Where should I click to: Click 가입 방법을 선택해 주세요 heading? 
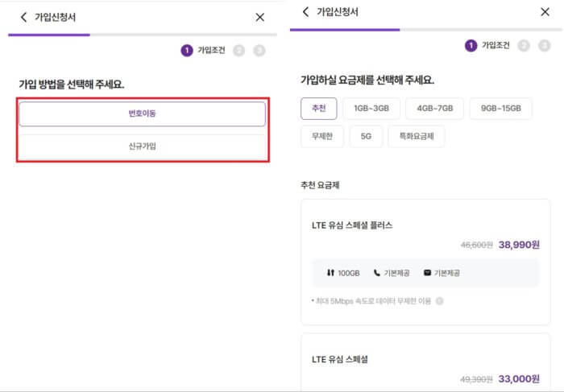coord(72,84)
